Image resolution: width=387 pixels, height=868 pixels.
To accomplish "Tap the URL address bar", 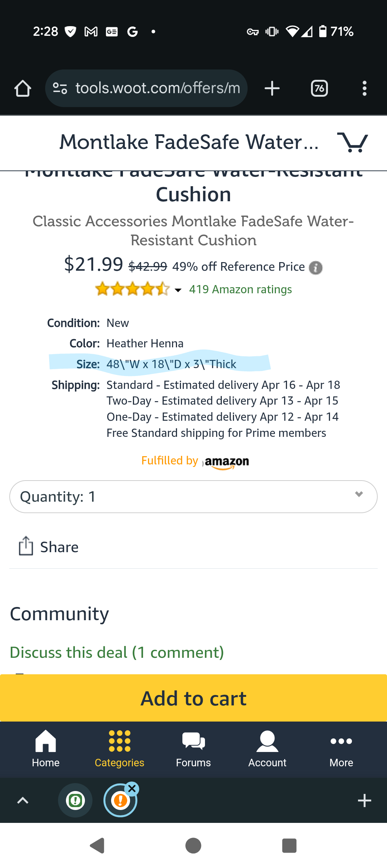I will (157, 88).
